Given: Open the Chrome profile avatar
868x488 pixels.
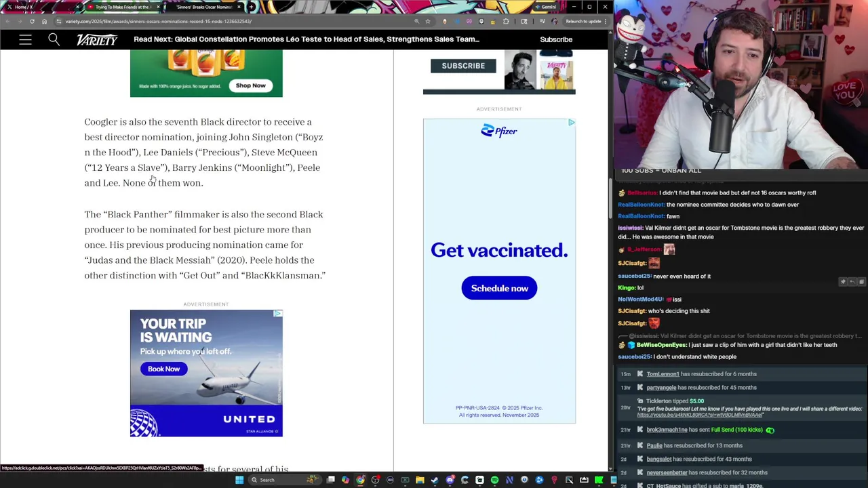Looking at the screenshot, I should [555, 21].
